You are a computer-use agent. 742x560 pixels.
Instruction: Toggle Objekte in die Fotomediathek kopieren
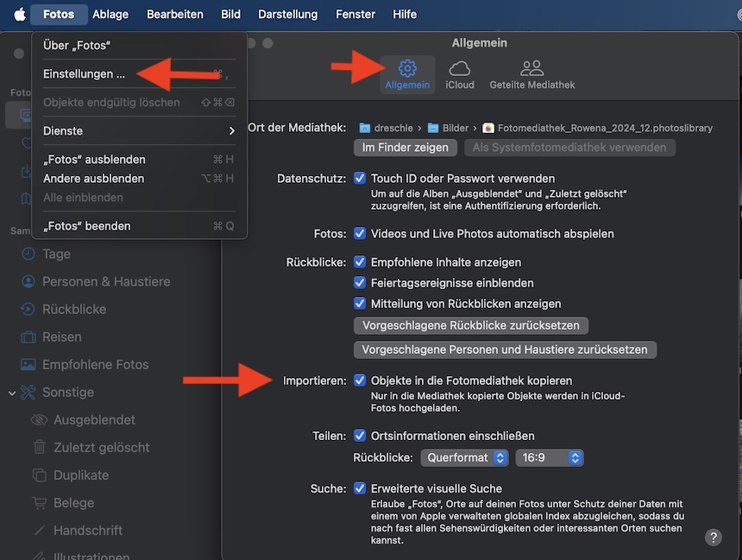coord(361,380)
